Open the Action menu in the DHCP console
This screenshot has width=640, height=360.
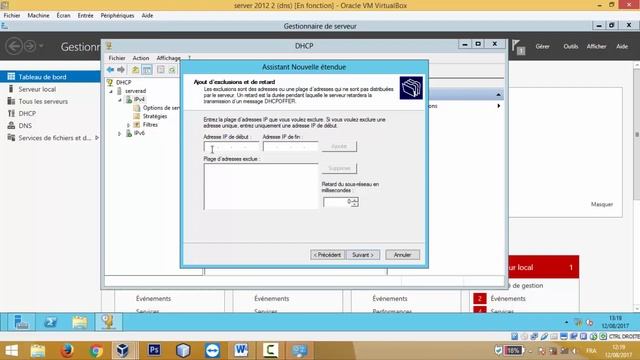tap(141, 58)
